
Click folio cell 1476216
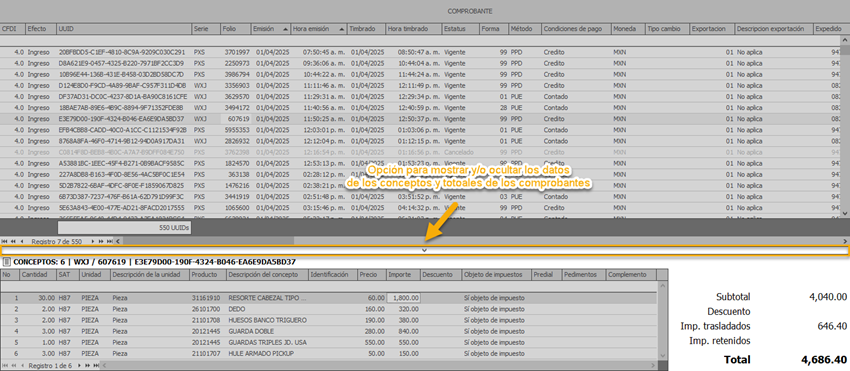point(237,186)
